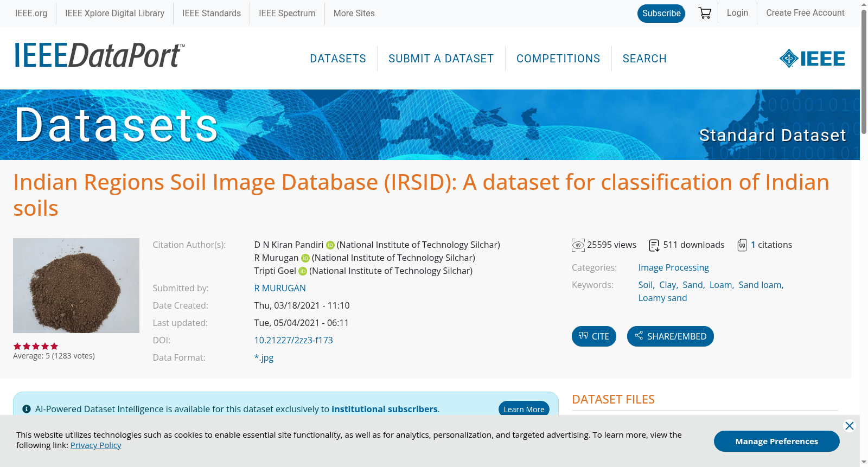Image resolution: width=868 pixels, height=467 pixels.
Task: Open ORCID icon next to Tripti Goel
Action: [x=303, y=271]
